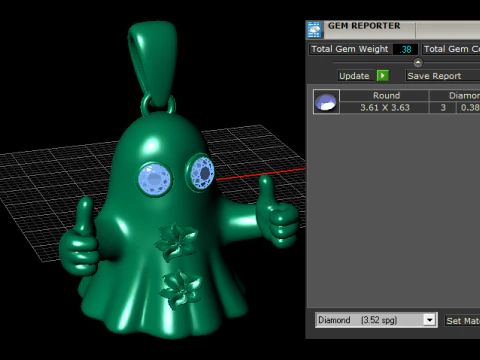Screen dimensions: 480x360
Task: Click the Save Report button
Action: (443, 76)
